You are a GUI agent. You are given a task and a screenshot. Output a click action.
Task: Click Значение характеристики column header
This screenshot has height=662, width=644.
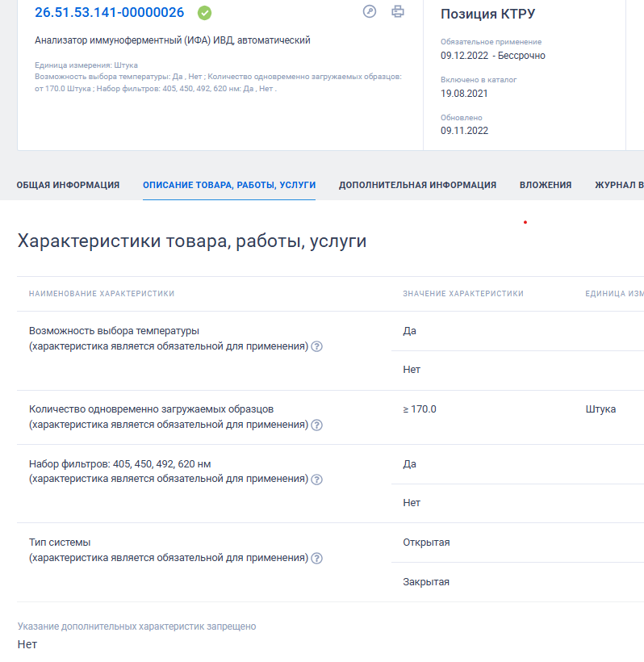pyautogui.click(x=463, y=293)
